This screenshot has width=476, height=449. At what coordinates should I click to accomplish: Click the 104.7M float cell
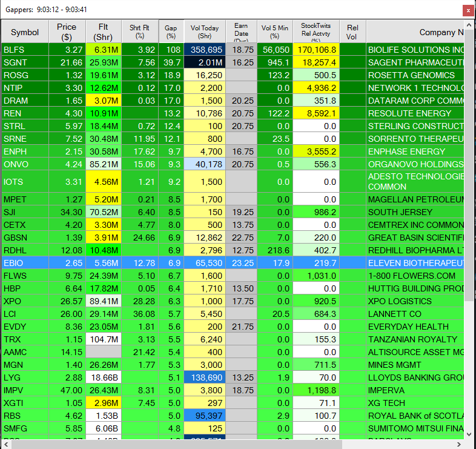104,339
